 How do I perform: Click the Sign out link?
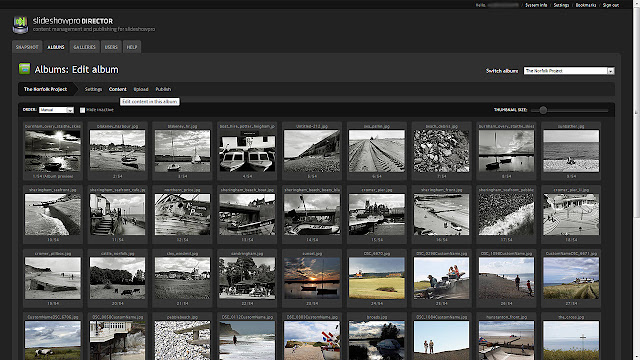click(x=611, y=5)
